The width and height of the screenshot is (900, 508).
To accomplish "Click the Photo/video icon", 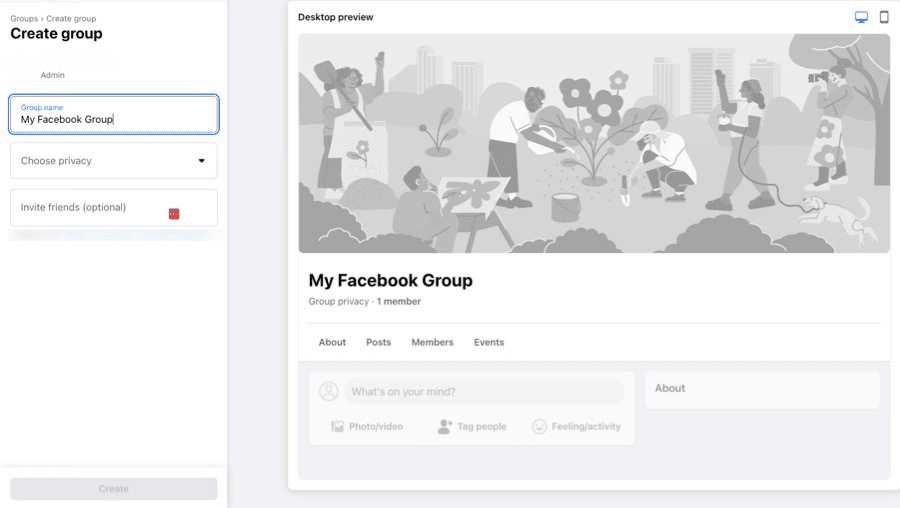I will [338, 426].
